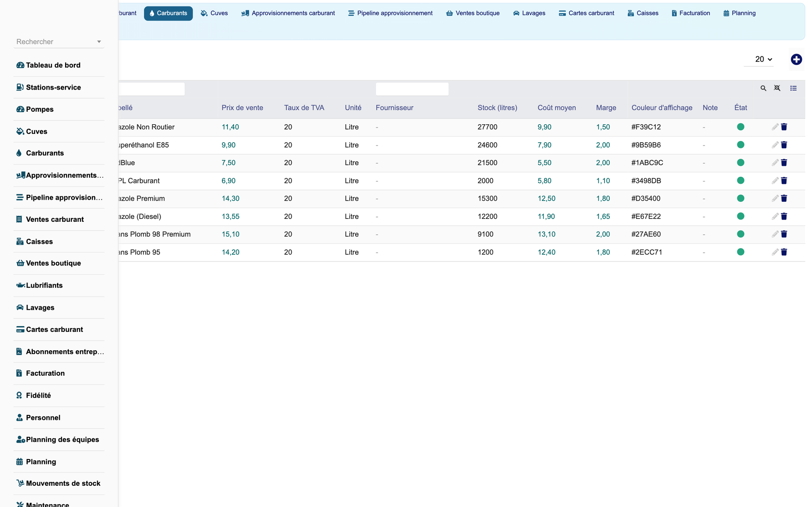Open the rows-per-page dropdown showing 20
Image resolution: width=812 pixels, height=507 pixels.
[759, 60]
